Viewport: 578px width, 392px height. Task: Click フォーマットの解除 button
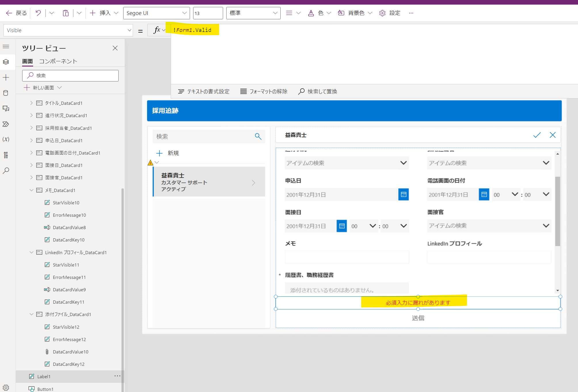click(264, 92)
